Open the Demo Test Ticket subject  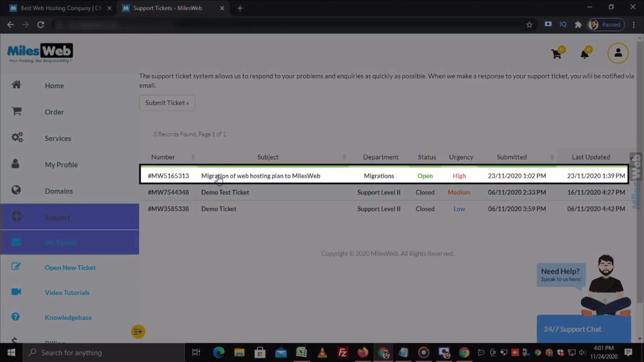click(225, 192)
